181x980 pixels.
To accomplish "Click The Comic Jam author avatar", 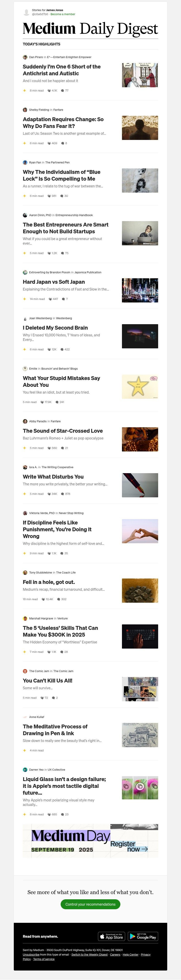I will click(25, 671).
